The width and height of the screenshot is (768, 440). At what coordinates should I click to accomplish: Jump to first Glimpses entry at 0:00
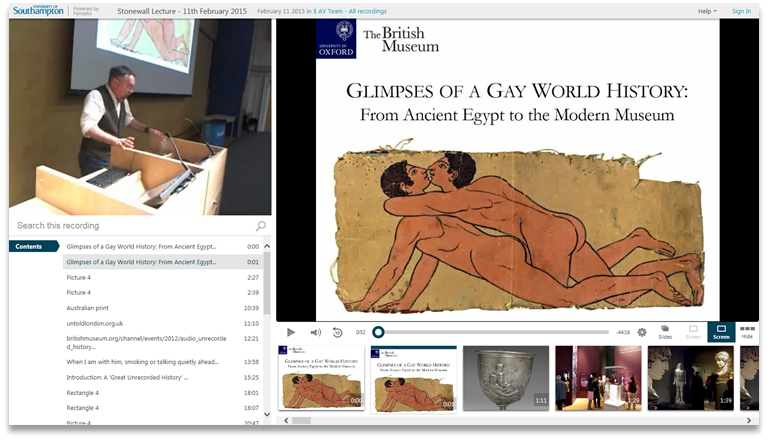[163, 246]
